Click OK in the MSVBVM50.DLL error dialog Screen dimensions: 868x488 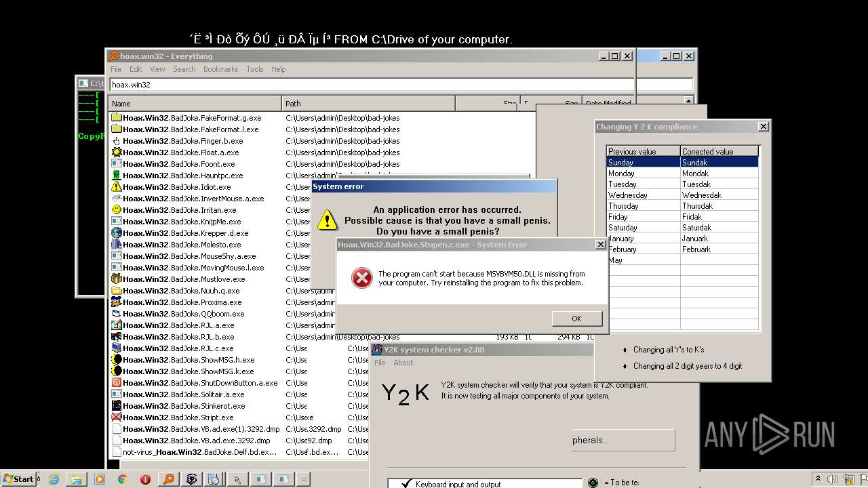click(576, 319)
